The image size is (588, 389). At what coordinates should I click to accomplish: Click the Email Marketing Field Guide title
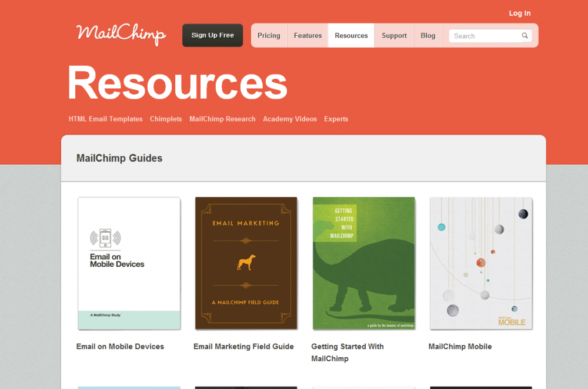click(243, 347)
